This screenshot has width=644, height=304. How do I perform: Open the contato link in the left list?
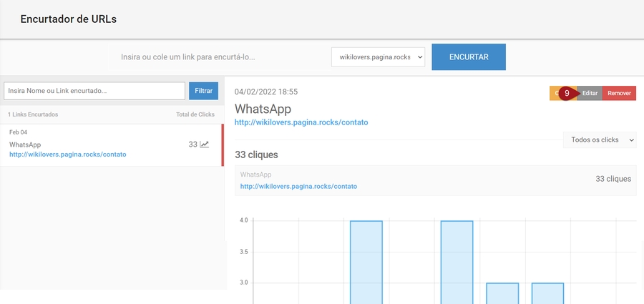point(68,155)
